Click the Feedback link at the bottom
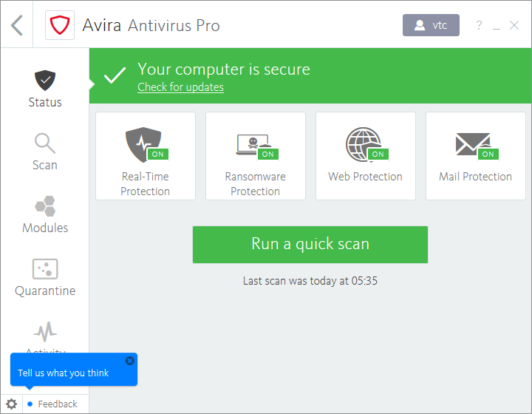This screenshot has height=414, width=532. coord(57,404)
